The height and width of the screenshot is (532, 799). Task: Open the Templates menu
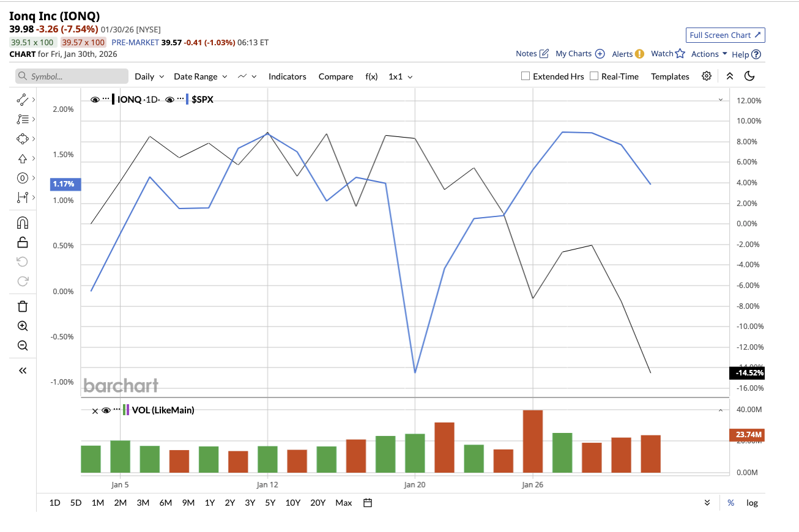[x=670, y=76]
